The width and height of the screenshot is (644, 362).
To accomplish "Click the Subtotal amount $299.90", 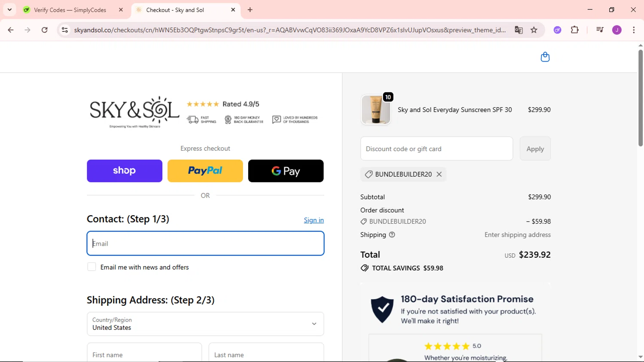I will [539, 197].
